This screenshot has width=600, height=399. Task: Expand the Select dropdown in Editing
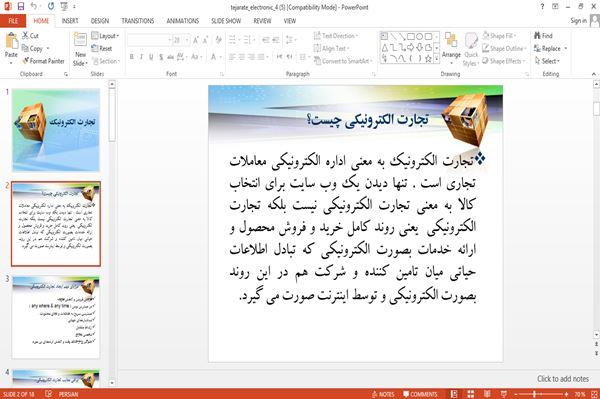[x=547, y=61]
